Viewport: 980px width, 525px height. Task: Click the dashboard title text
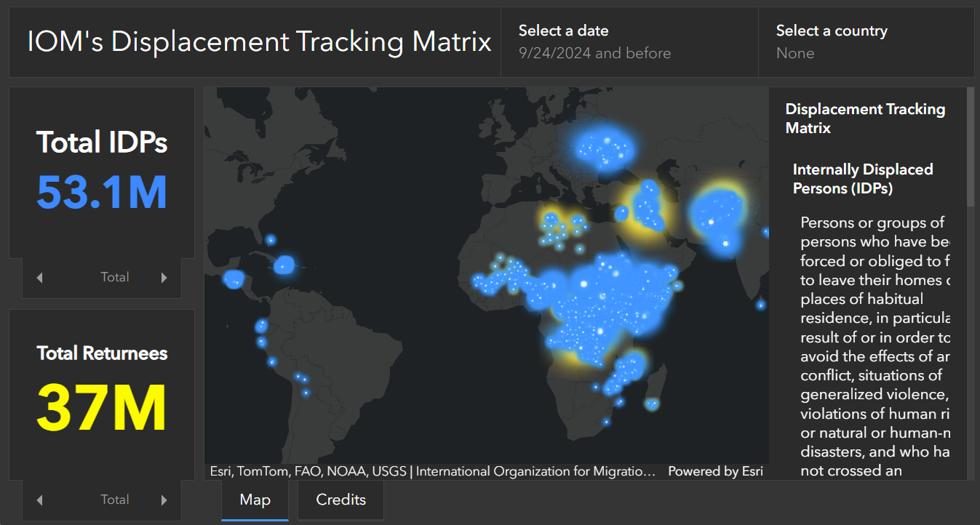pos(259,41)
